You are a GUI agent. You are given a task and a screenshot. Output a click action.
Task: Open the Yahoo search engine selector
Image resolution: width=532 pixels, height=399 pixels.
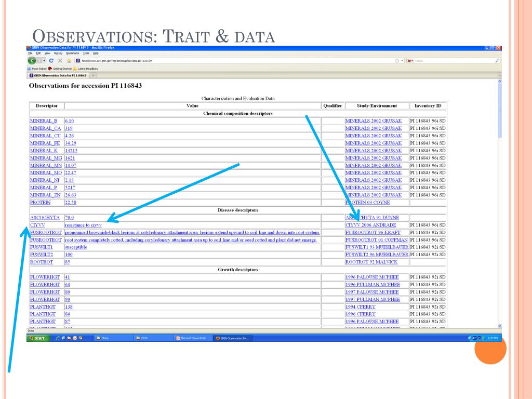click(x=410, y=61)
